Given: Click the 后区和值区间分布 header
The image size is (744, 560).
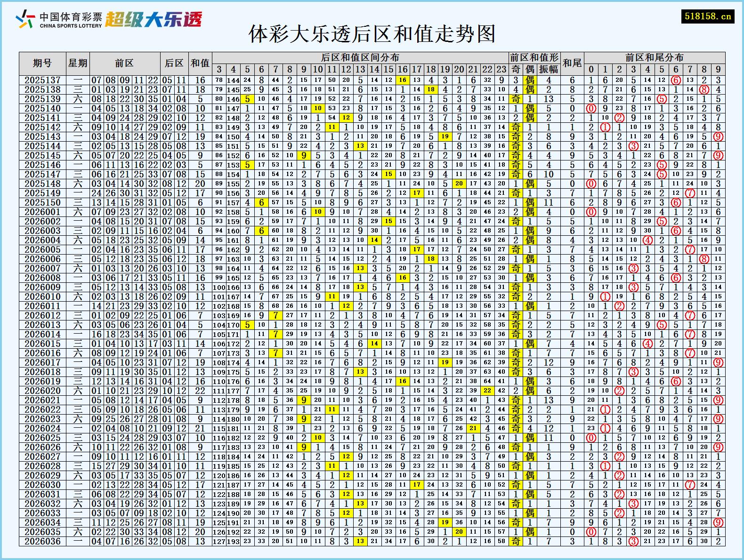Looking at the screenshot, I should point(360,57).
